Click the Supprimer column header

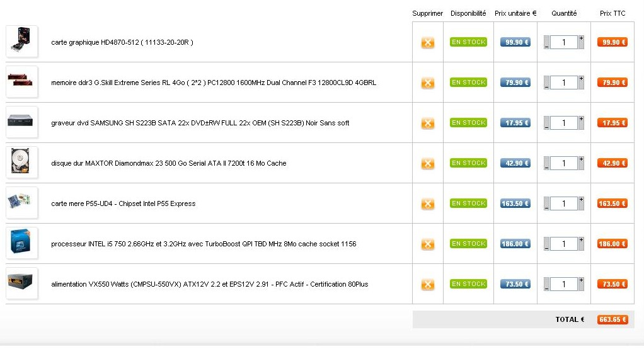(428, 13)
